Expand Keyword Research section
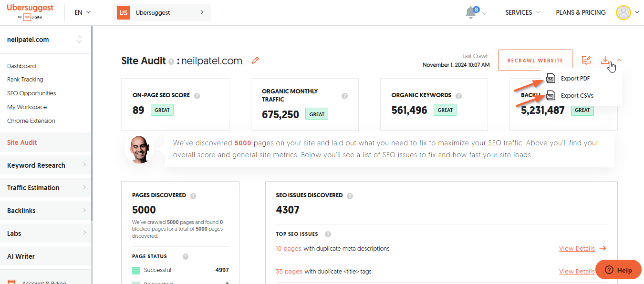644x284 pixels. pos(45,165)
